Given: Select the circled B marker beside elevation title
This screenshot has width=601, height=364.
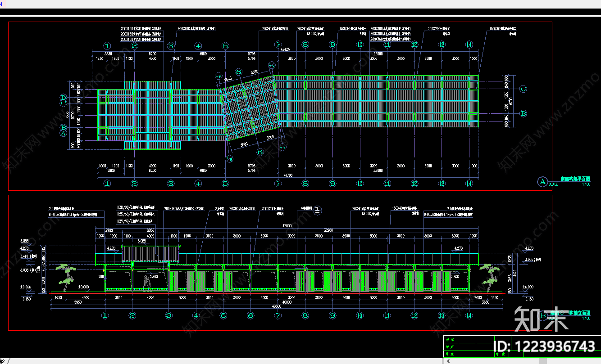Looking at the screenshot, I should [x=542, y=316].
